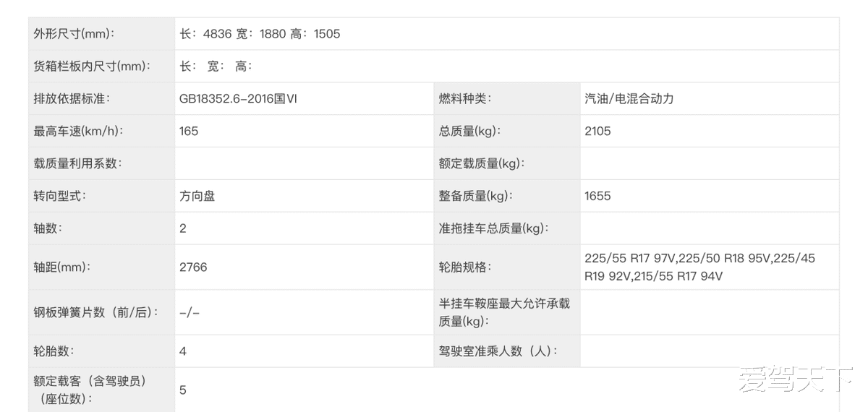Click the 最高车速(km/h) label
This screenshot has height=412, width=868.
tap(79, 131)
